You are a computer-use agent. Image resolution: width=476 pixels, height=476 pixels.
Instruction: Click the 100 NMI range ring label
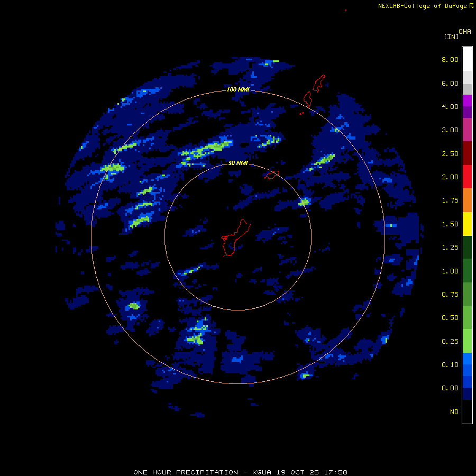click(x=238, y=90)
